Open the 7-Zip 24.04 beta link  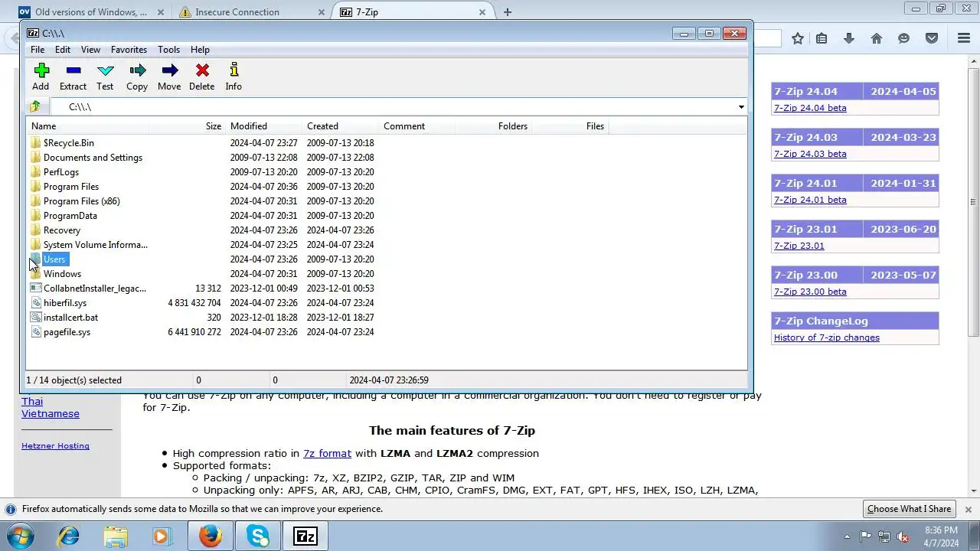pos(810,108)
